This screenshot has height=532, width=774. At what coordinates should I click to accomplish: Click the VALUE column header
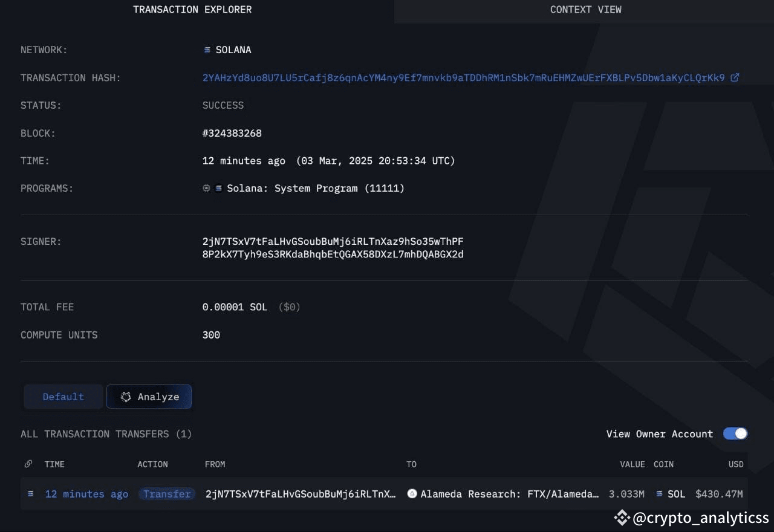coord(632,464)
